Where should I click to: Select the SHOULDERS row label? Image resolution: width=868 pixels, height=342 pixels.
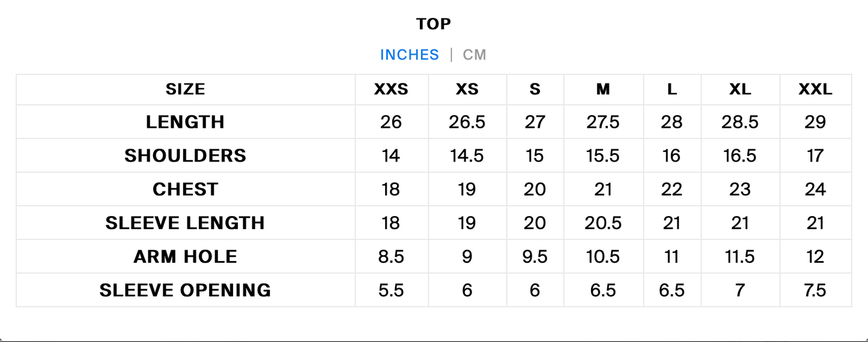(185, 156)
